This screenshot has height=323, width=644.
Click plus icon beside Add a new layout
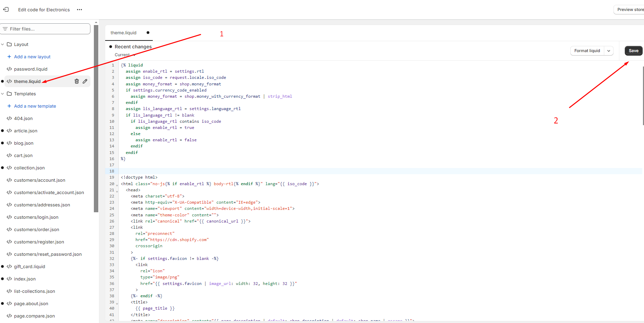tap(9, 57)
